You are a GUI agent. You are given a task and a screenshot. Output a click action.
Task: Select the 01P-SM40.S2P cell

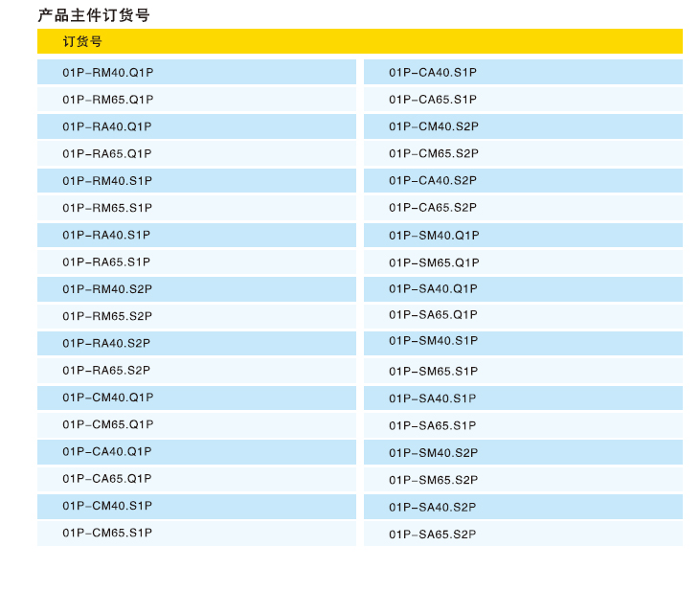[x=433, y=453]
